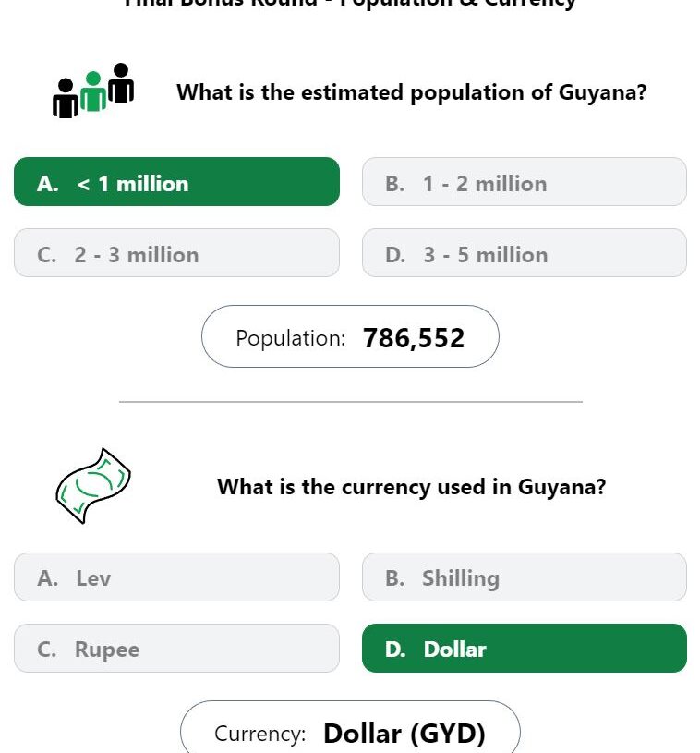
Task: Click the 786,552 population number
Action: (414, 338)
